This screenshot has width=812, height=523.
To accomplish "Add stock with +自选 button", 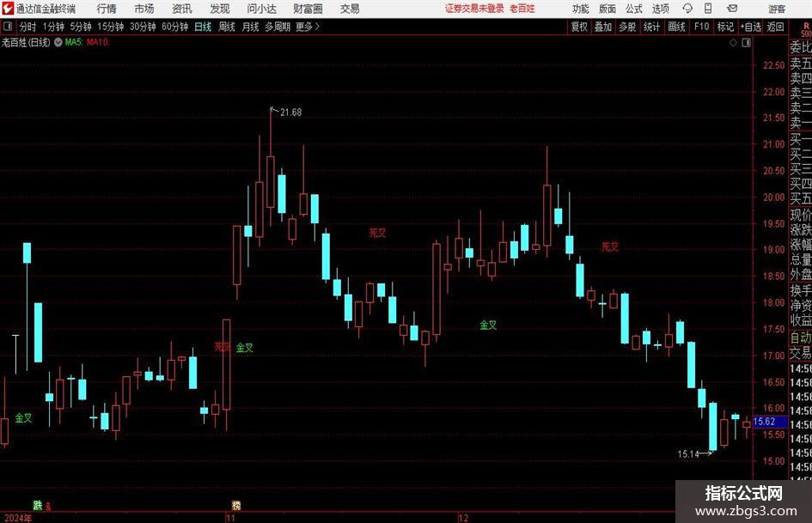I will (750, 27).
